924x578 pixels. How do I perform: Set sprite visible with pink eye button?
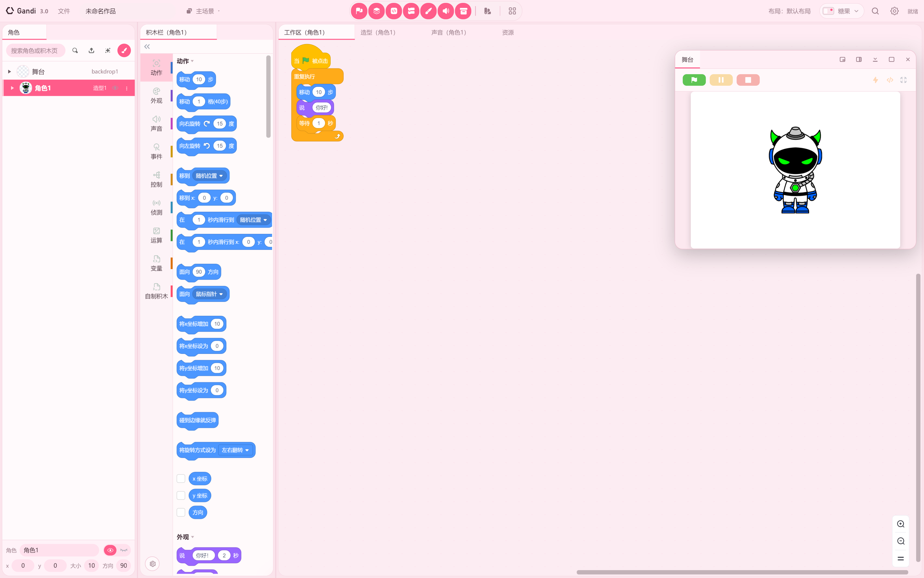(110, 550)
